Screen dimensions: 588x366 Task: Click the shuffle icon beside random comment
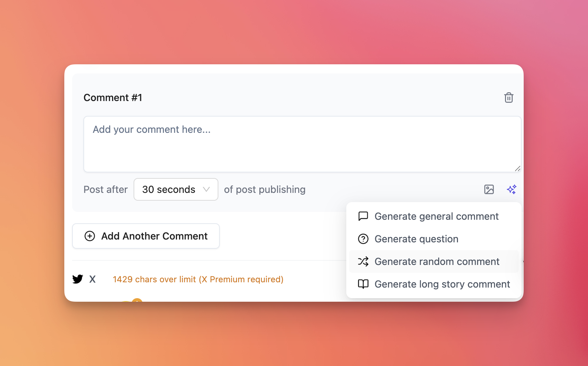[363, 261]
